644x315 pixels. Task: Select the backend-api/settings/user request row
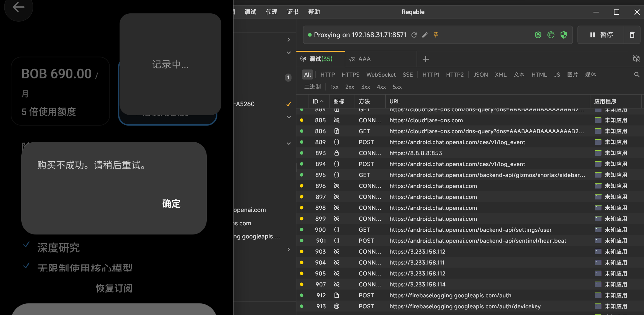[470, 230]
